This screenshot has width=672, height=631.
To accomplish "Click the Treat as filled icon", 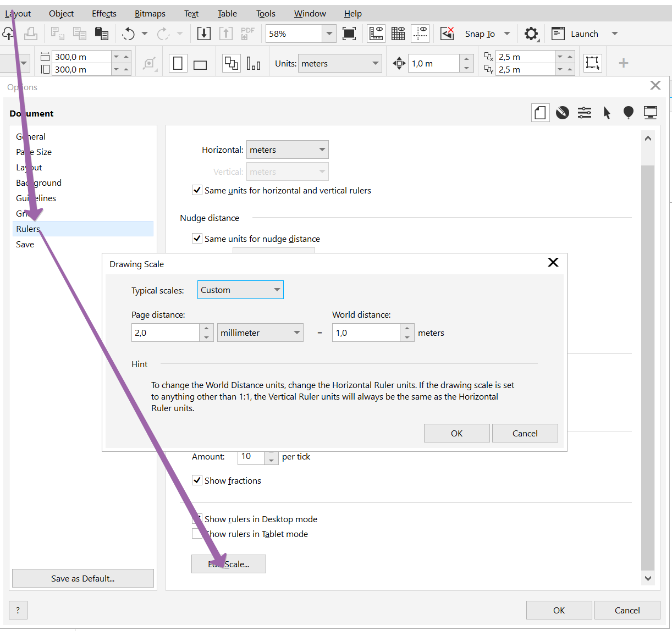I will point(592,63).
